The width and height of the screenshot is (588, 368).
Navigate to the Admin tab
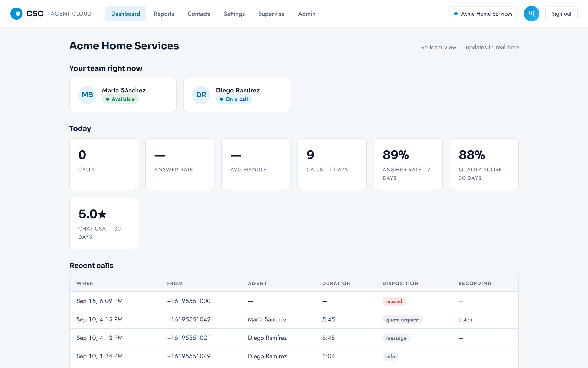pyautogui.click(x=307, y=14)
